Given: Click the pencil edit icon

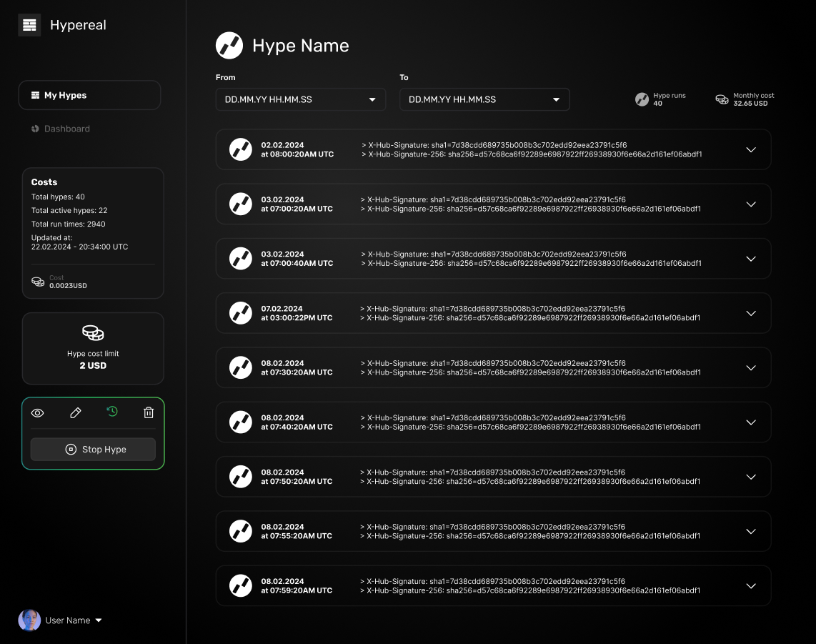Looking at the screenshot, I should tap(75, 412).
